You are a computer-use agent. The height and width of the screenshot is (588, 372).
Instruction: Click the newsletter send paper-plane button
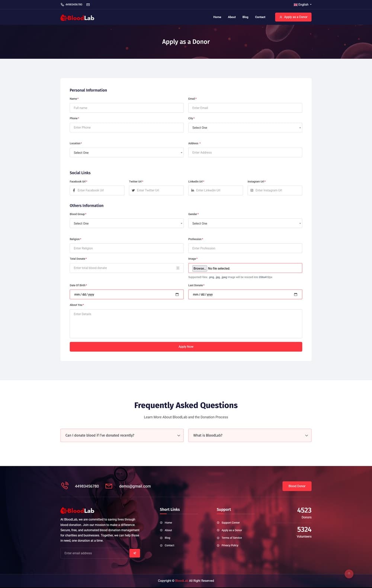coord(135,553)
